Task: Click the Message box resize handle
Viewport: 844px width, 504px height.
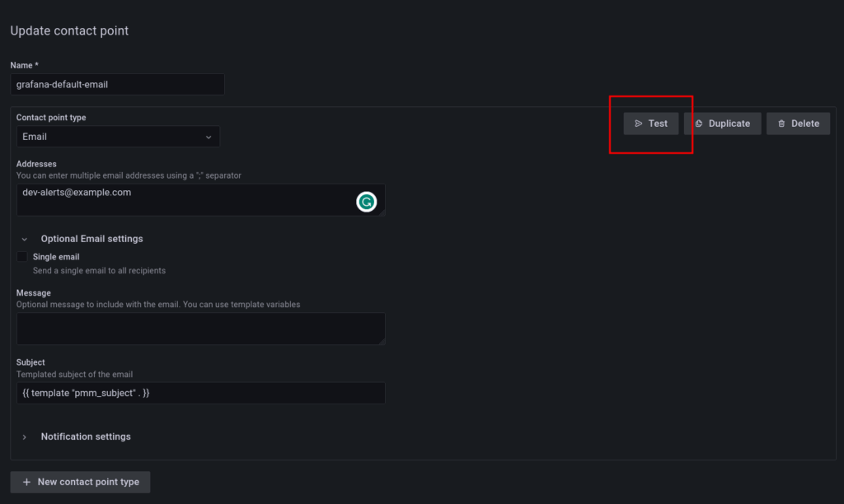Action: point(382,341)
